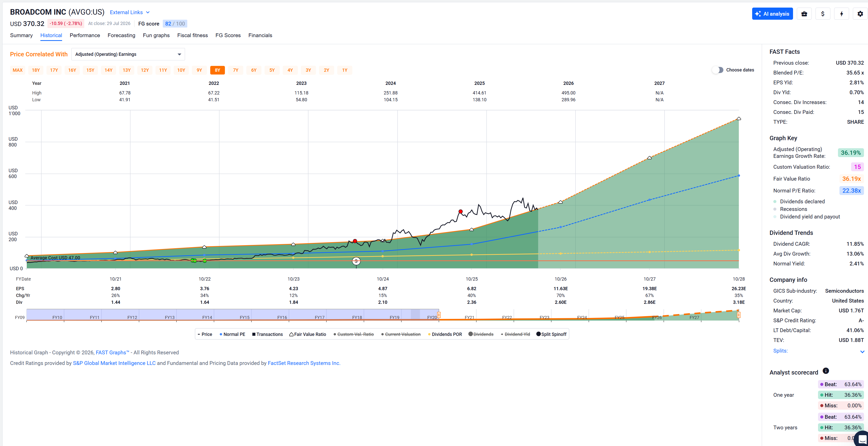The image size is (868, 446).
Task: Open the settings gear icon
Action: [860, 14]
